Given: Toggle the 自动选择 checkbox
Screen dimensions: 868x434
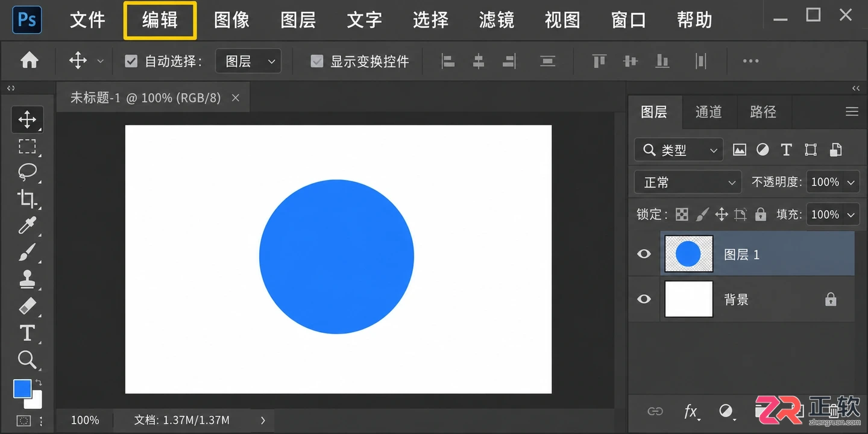Looking at the screenshot, I should click(131, 61).
